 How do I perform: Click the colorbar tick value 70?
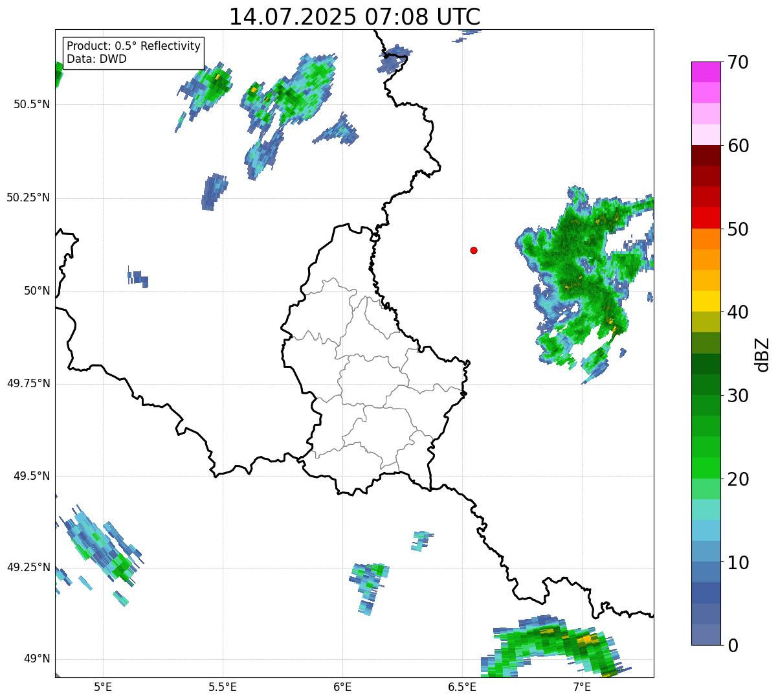737,62
